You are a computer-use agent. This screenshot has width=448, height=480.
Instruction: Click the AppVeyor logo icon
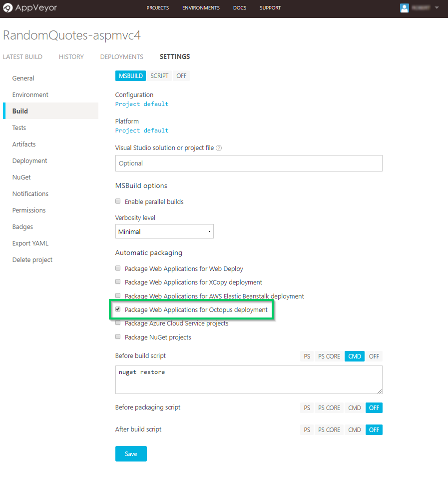[7, 8]
